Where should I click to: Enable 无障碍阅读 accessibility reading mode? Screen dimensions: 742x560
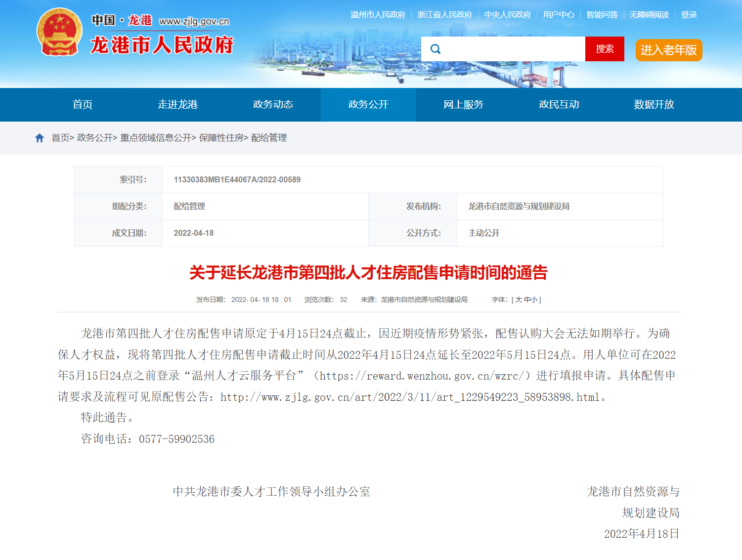[x=649, y=15]
